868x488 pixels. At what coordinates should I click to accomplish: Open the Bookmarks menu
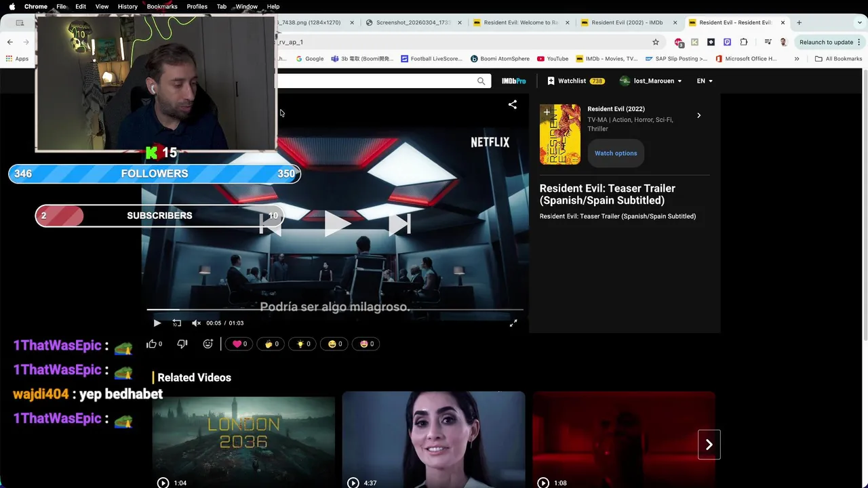[x=162, y=6]
